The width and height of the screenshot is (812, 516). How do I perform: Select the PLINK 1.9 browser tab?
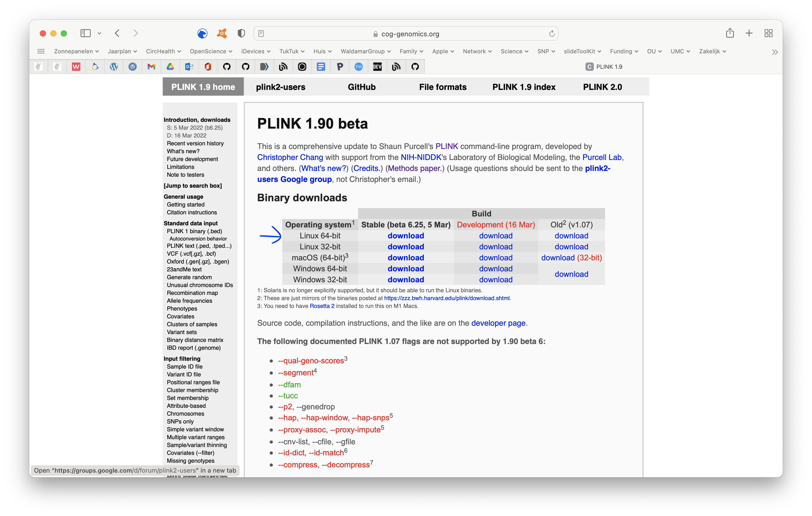click(x=604, y=67)
